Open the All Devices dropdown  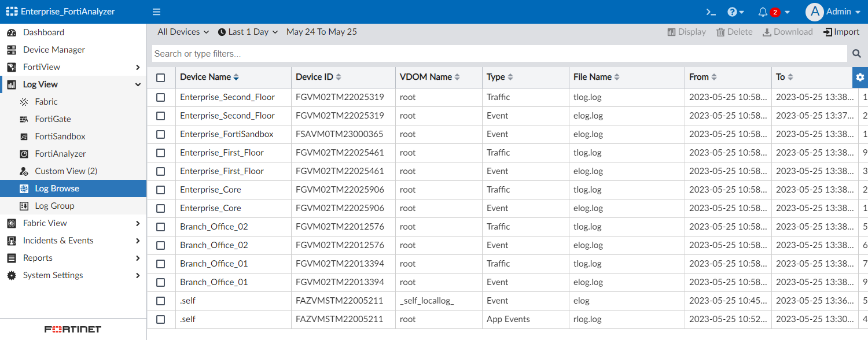(x=182, y=32)
